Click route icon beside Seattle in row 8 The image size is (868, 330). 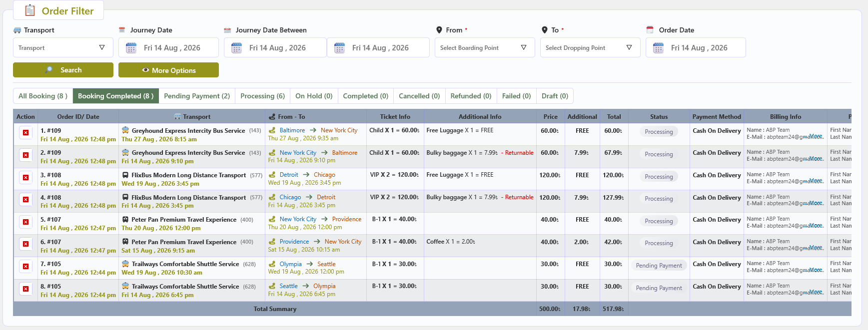[272, 286]
